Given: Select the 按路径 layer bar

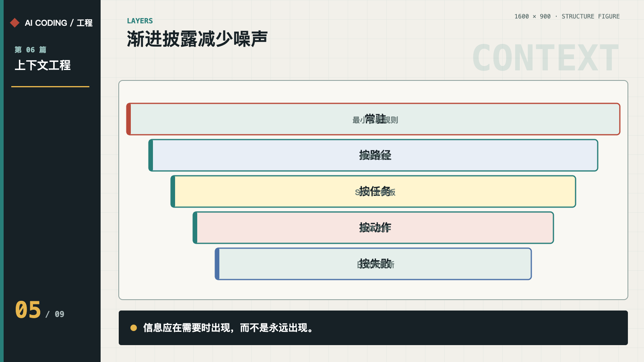Looking at the screenshot, I should point(373,155).
